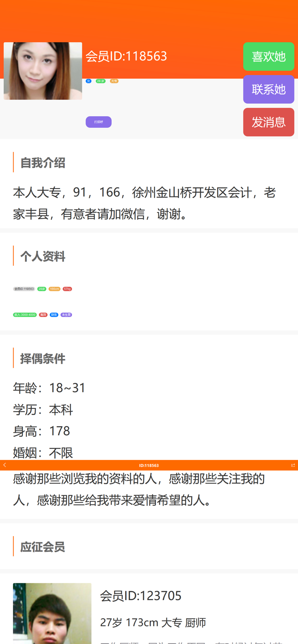Viewport: 298px width, 644px height.
Task: Tap the 婚姻：不限 line
Action: click(43, 452)
